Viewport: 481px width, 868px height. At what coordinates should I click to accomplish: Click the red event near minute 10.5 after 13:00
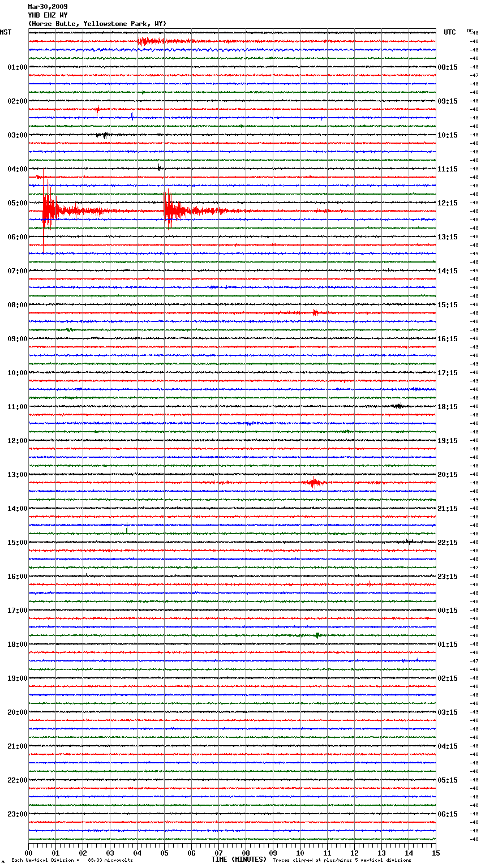(313, 483)
